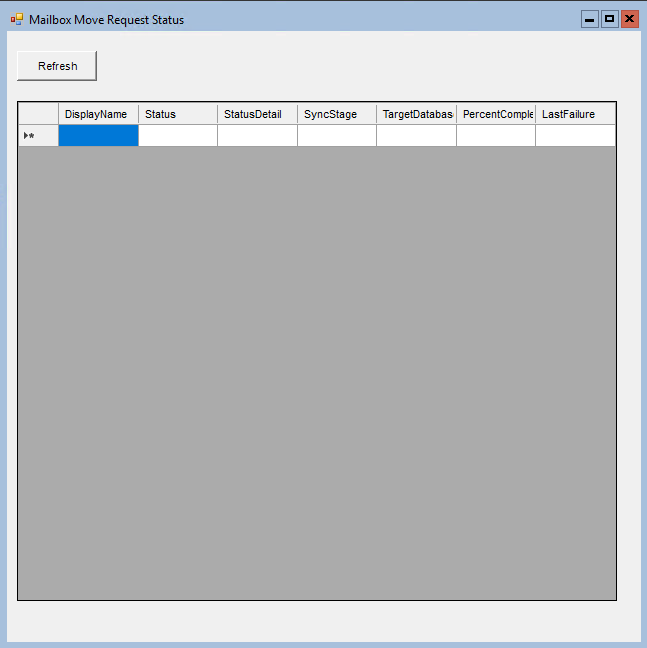Image resolution: width=647 pixels, height=648 pixels.
Task: Select the new-row header with asterisk
Action: tap(38, 136)
